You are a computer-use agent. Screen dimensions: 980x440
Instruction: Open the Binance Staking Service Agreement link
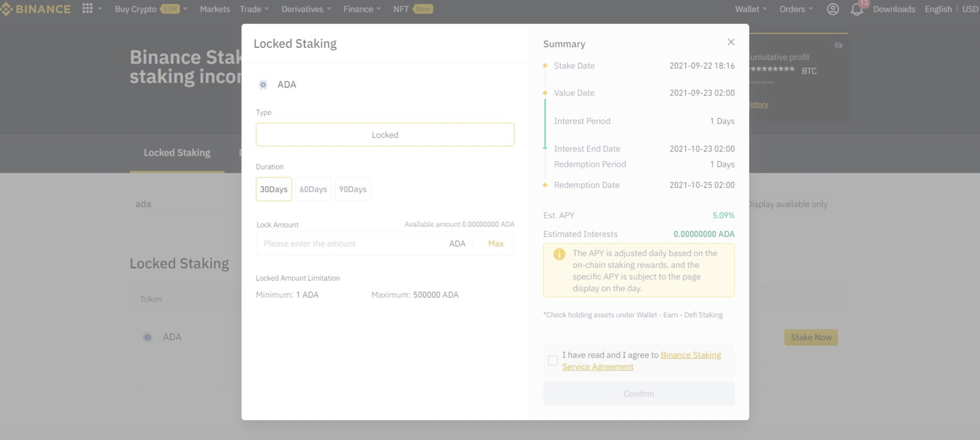click(642, 361)
